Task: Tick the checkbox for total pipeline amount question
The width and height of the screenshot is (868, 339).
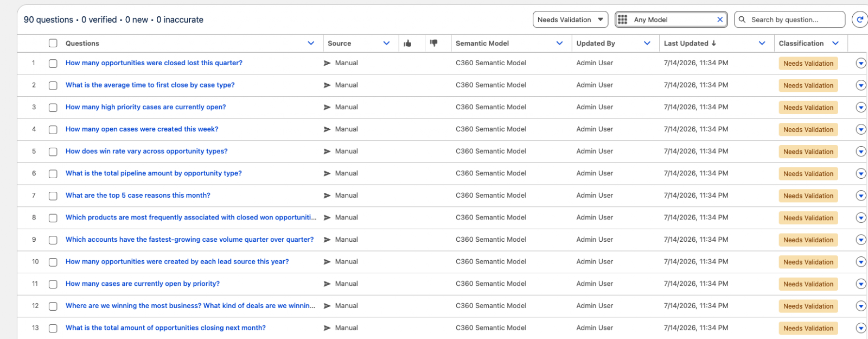Action: coord(53,174)
